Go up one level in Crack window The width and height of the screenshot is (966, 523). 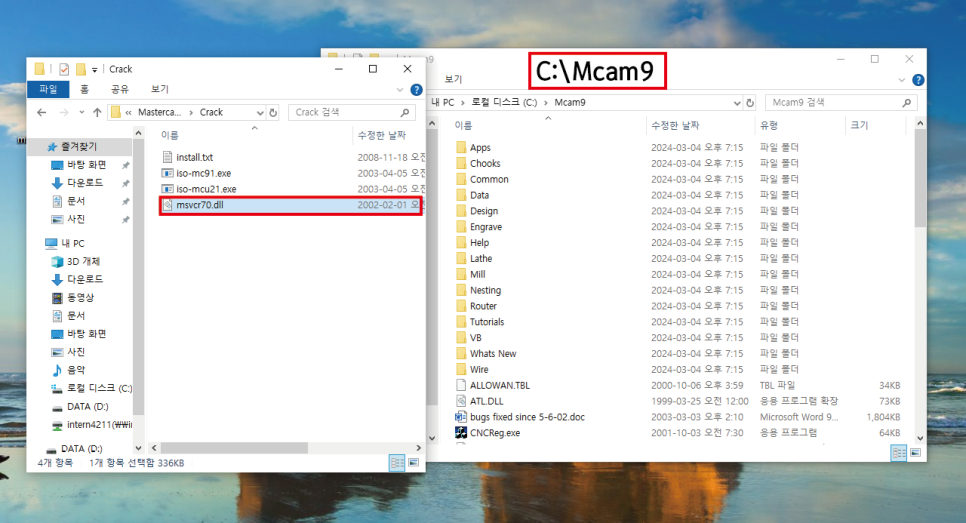(x=97, y=112)
